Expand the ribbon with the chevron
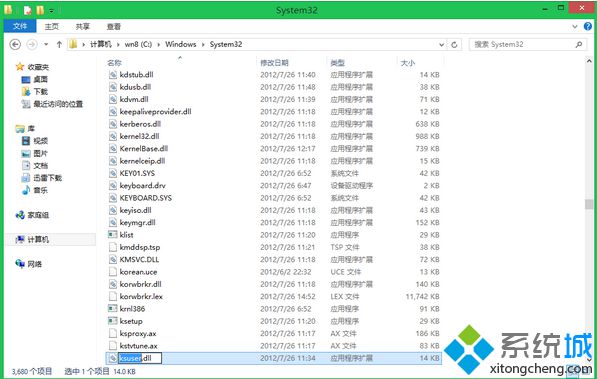597x379 pixels. click(x=575, y=27)
